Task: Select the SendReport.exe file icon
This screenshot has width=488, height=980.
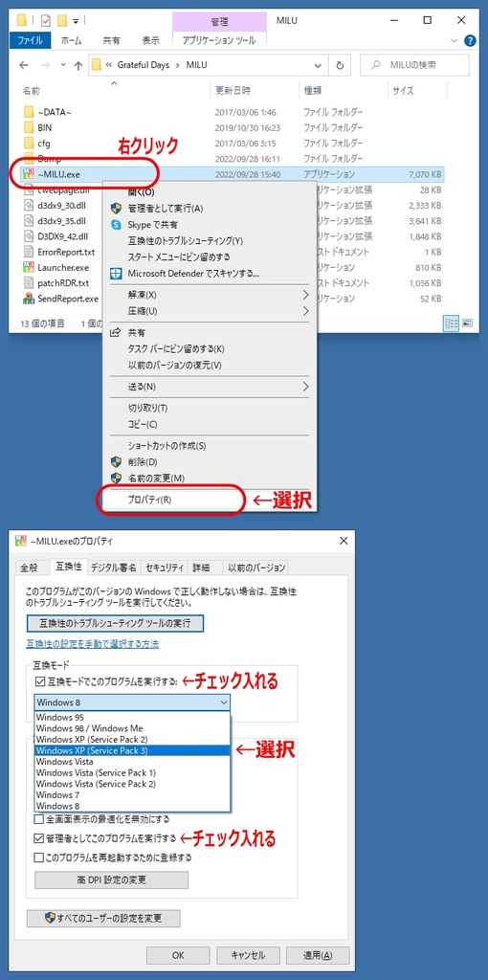Action: click(x=28, y=299)
